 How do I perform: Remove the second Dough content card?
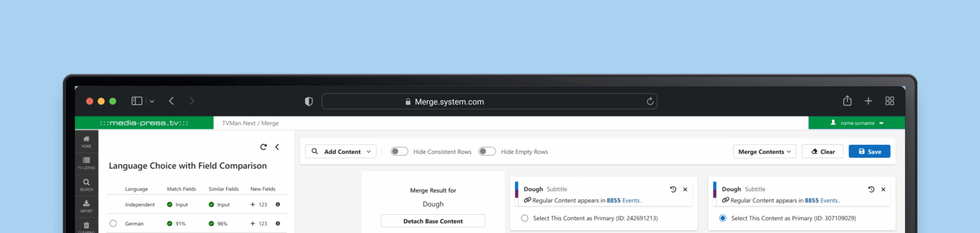(883, 189)
